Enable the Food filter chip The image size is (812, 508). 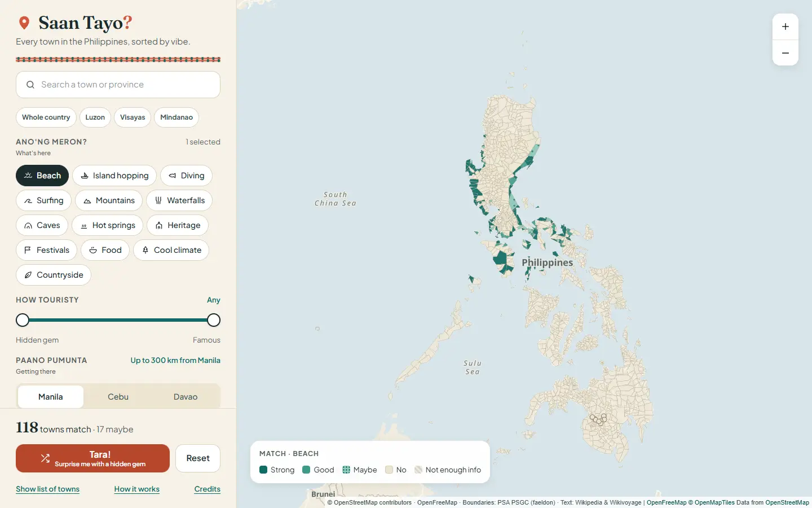coord(105,250)
